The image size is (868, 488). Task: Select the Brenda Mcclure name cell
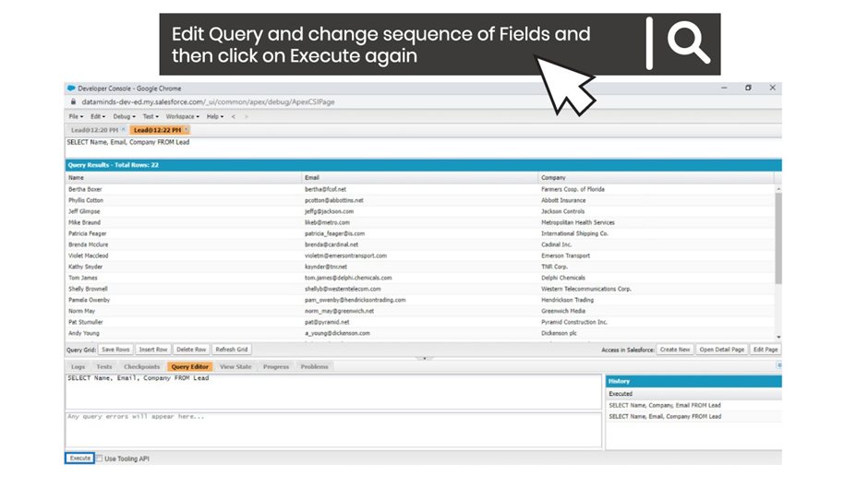pos(183,244)
